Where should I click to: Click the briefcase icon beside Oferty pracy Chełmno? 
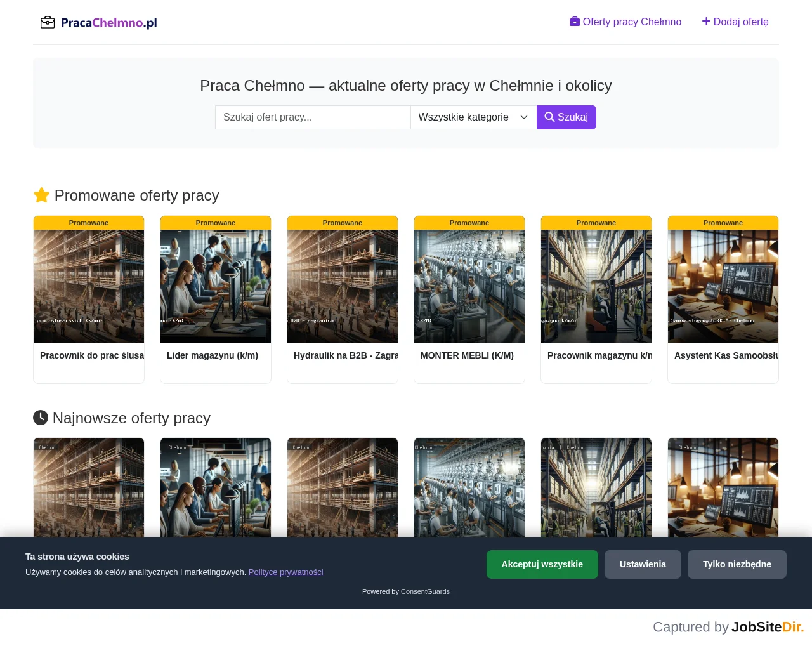pyautogui.click(x=575, y=22)
